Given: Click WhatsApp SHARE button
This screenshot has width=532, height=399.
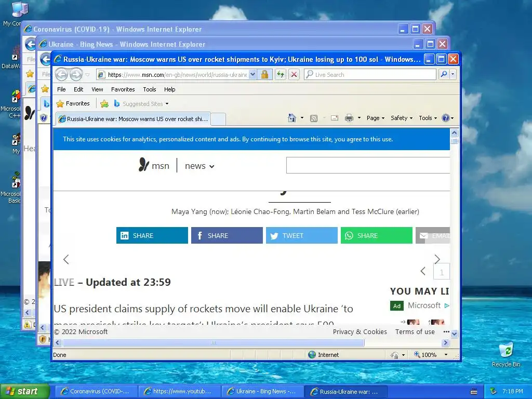Looking at the screenshot, I should [x=377, y=235].
